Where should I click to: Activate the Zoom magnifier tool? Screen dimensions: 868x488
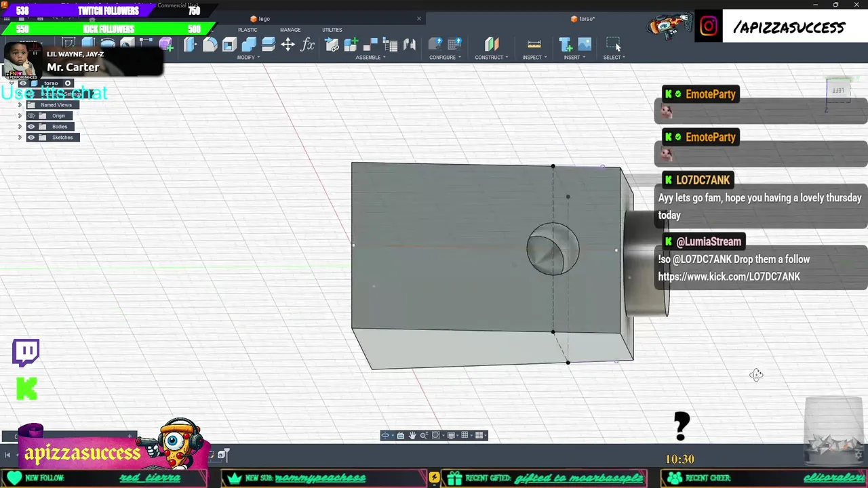(x=424, y=435)
